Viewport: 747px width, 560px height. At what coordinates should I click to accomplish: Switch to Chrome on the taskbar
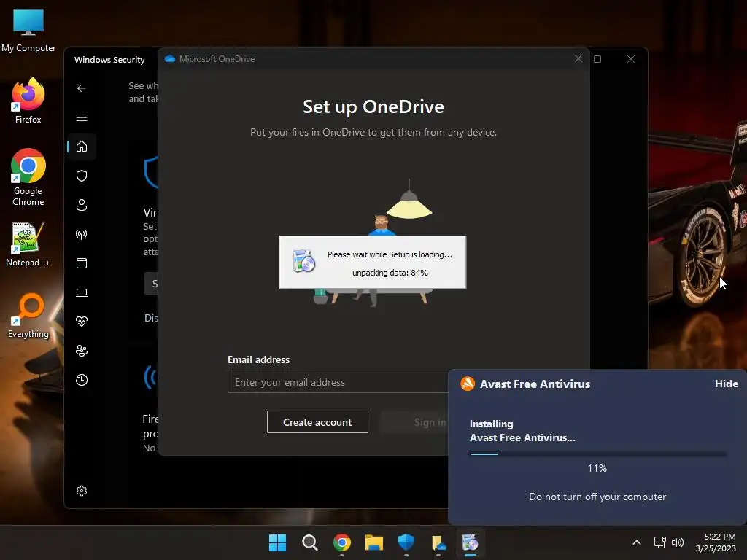(342, 542)
